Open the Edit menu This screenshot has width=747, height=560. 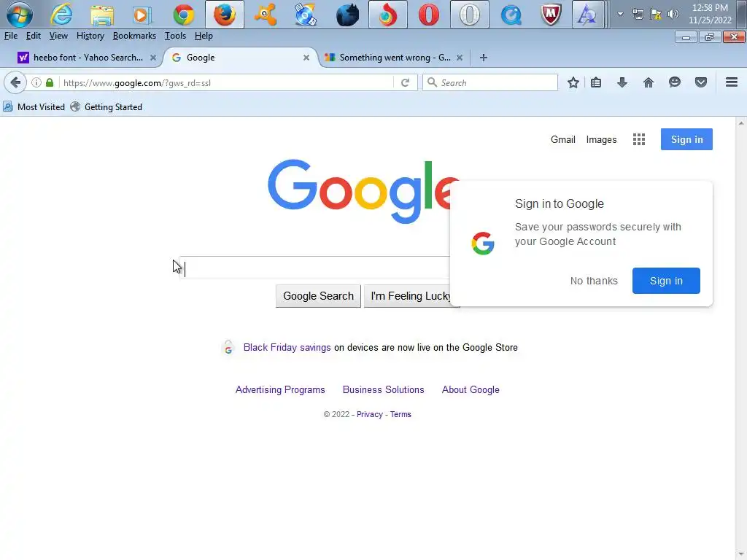coord(34,36)
